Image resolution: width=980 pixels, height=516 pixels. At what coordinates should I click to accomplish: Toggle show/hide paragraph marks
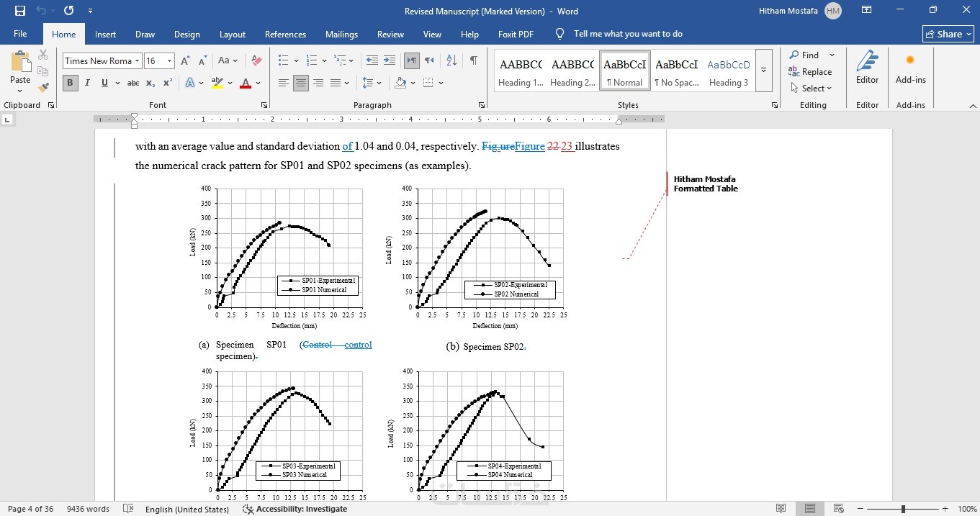[473, 61]
